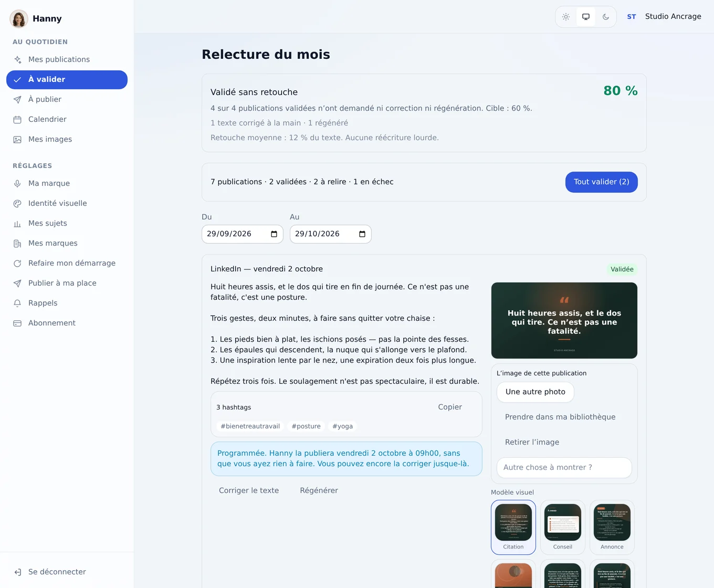Screen dimensions: 714x588
Task: Open date picker for Du field
Action: (x=274, y=234)
